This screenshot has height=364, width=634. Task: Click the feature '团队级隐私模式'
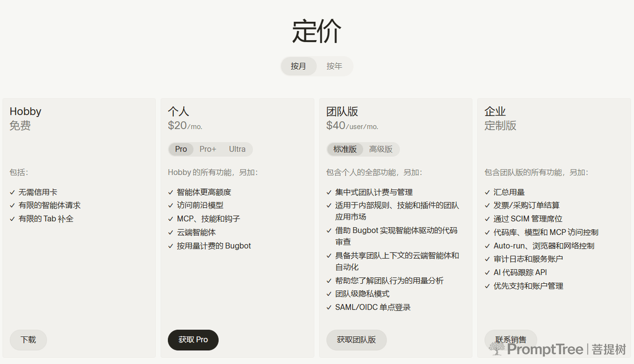click(362, 294)
